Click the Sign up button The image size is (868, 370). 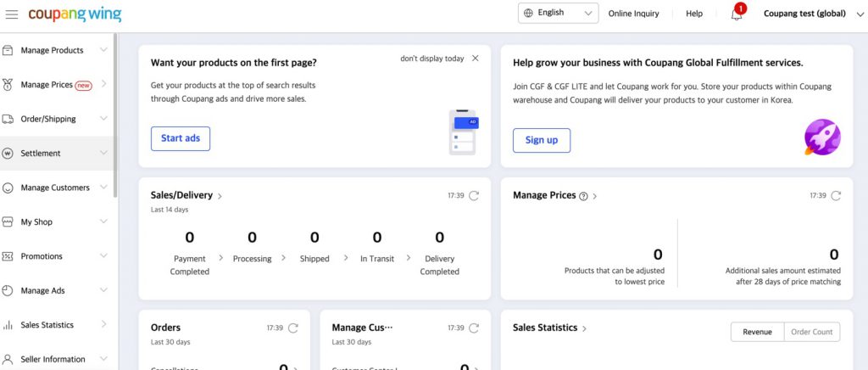(x=542, y=140)
